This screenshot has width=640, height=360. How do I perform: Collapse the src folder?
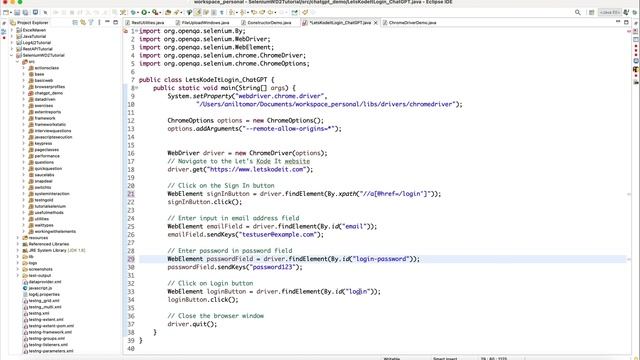[18, 62]
